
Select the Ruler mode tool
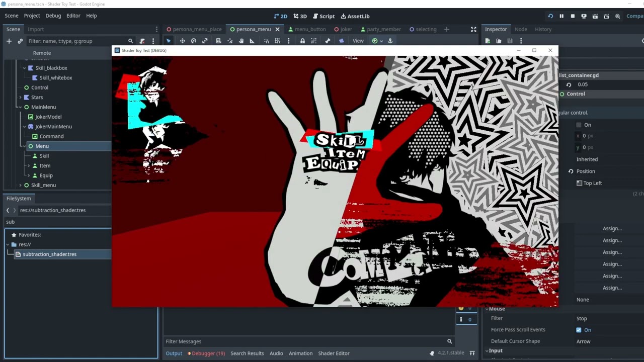click(x=252, y=41)
